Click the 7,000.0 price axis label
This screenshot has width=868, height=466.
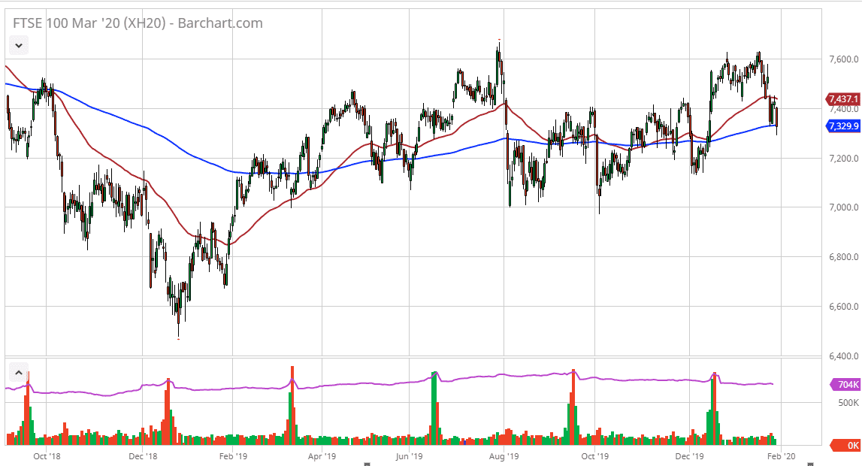pyautogui.click(x=844, y=207)
